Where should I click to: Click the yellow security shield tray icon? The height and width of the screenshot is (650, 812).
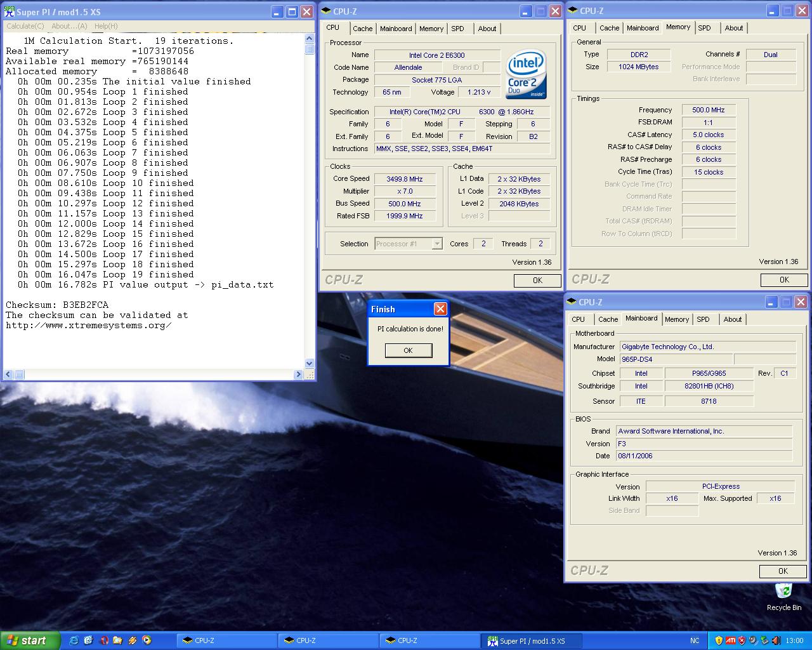pos(718,640)
